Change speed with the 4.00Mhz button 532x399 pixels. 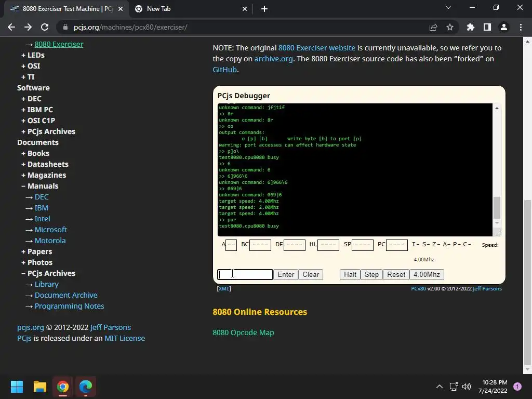click(427, 274)
